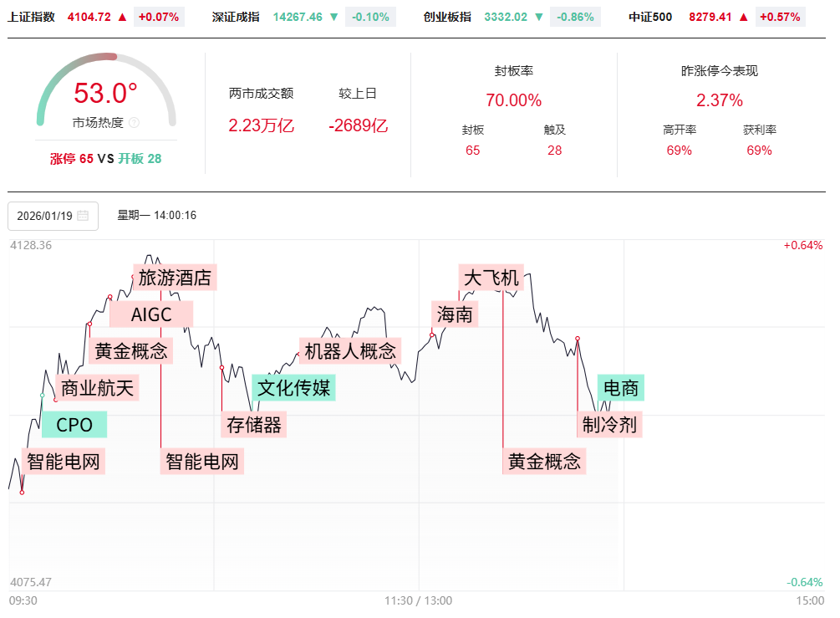This screenshot has width=840, height=618.
Task: Click the 大飞机 sector tag
Action: tap(491, 278)
